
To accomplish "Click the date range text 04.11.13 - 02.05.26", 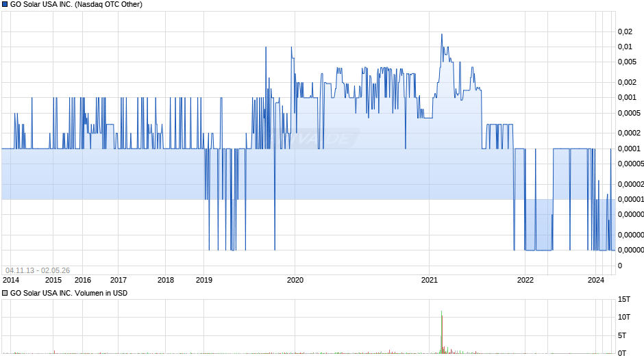I will pyautogui.click(x=38, y=270).
